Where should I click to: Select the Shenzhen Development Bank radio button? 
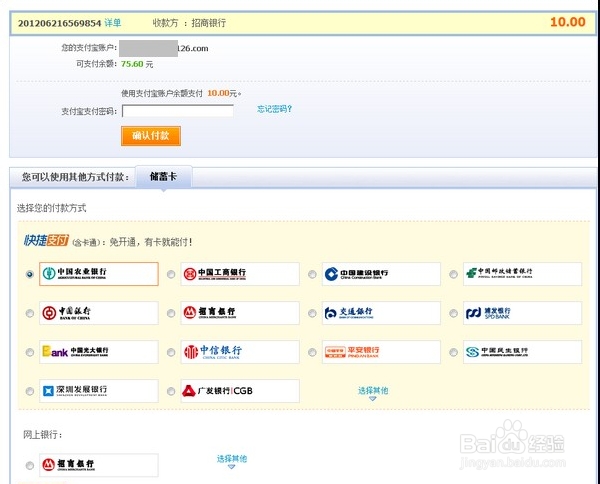pyautogui.click(x=30, y=391)
